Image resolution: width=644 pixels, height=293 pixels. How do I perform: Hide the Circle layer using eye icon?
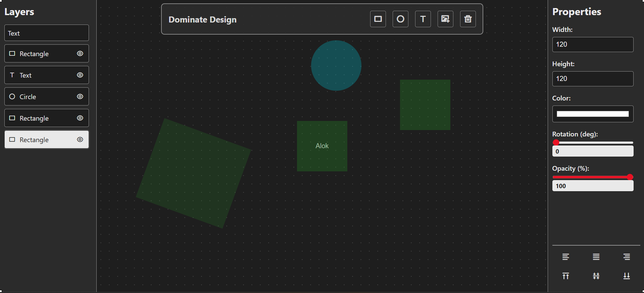tap(80, 96)
